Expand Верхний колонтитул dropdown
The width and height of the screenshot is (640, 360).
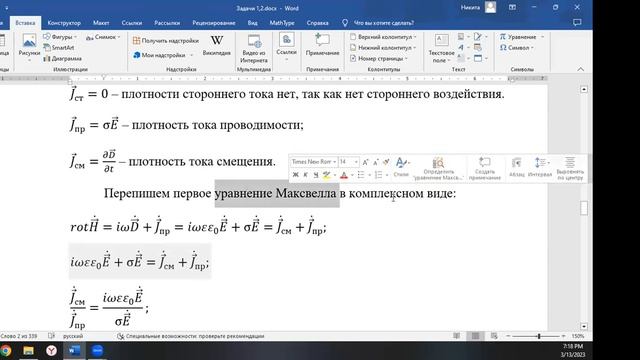pos(415,37)
